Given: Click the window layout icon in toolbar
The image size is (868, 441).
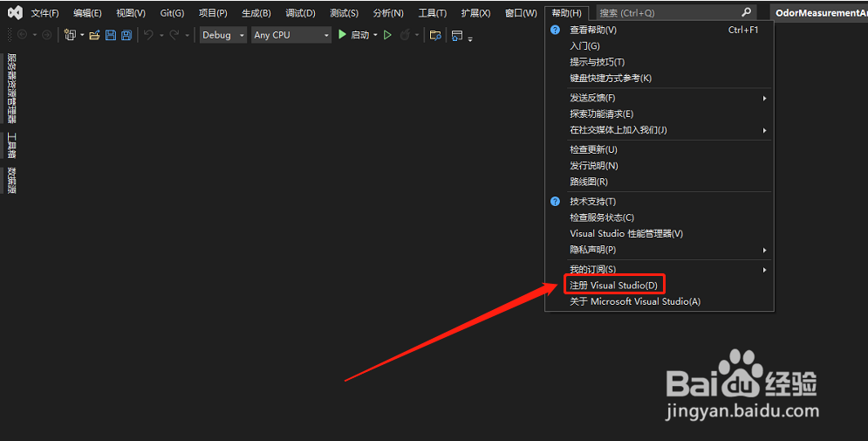Looking at the screenshot, I should tap(457, 35).
